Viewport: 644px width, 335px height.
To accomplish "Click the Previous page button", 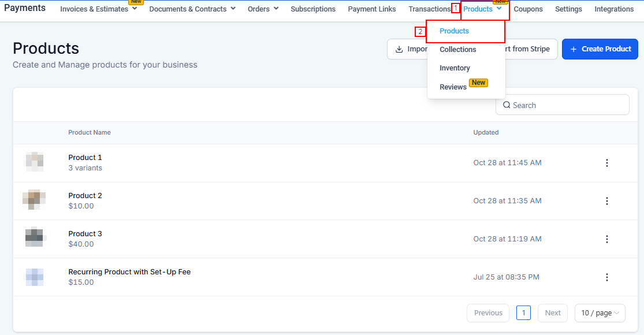I will tap(488, 313).
